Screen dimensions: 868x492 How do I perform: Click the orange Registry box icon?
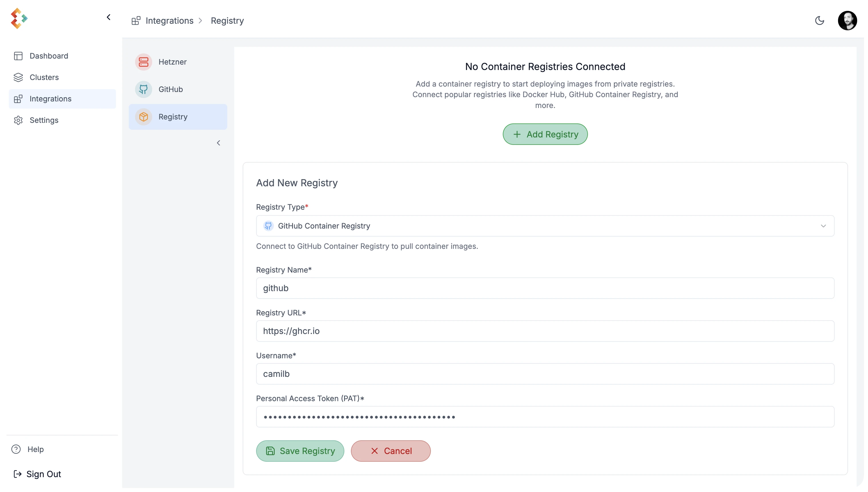(x=144, y=117)
